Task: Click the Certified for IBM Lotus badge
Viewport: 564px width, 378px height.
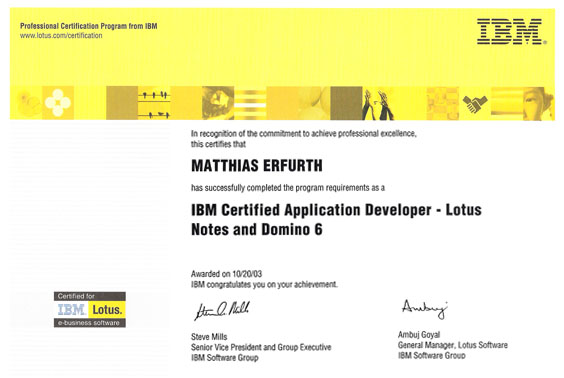Action: (90, 309)
